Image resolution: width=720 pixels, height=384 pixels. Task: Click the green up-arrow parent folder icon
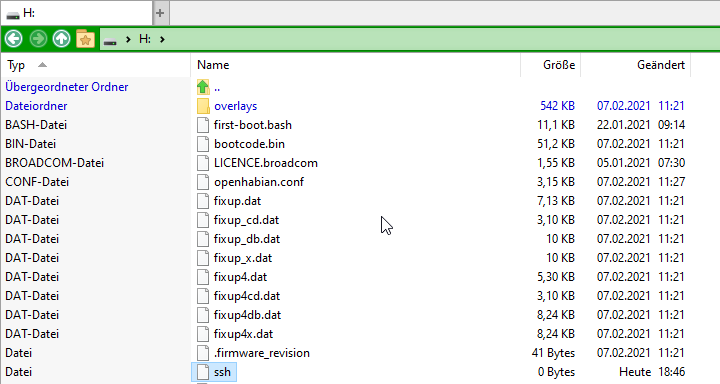click(203, 87)
